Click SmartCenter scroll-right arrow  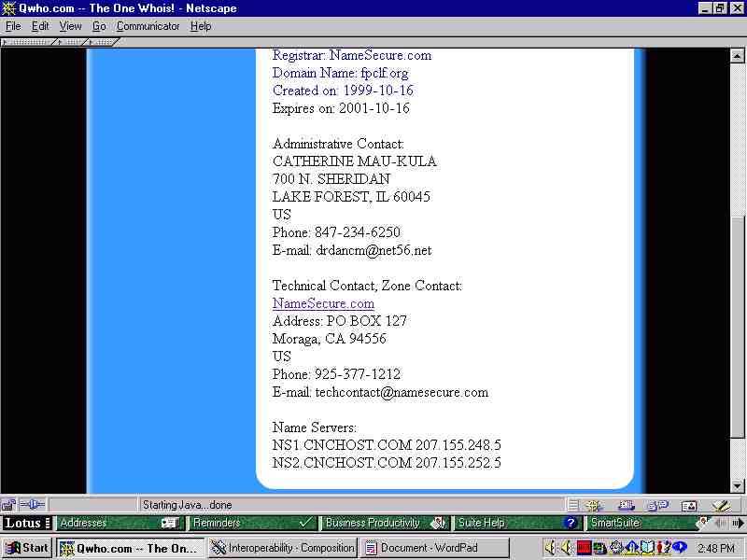coord(738,523)
